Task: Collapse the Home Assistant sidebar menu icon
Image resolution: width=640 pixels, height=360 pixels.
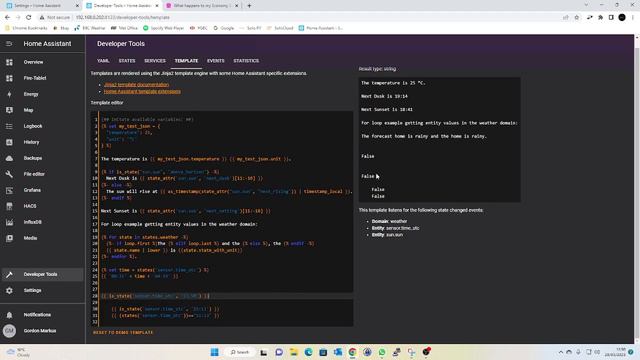Action: coord(9,44)
